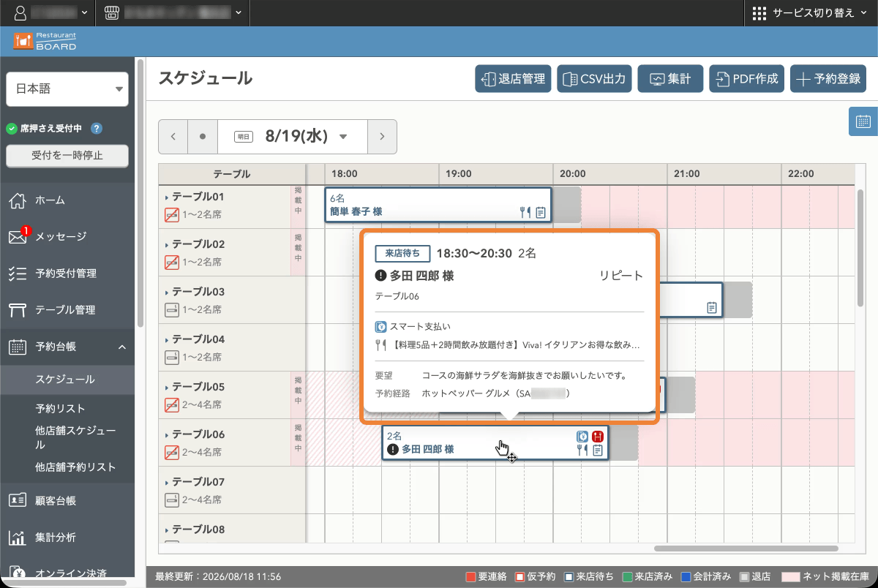The height and width of the screenshot is (588, 878).
Task: Click the 予約台帳 calendar icon
Action: pos(18,347)
